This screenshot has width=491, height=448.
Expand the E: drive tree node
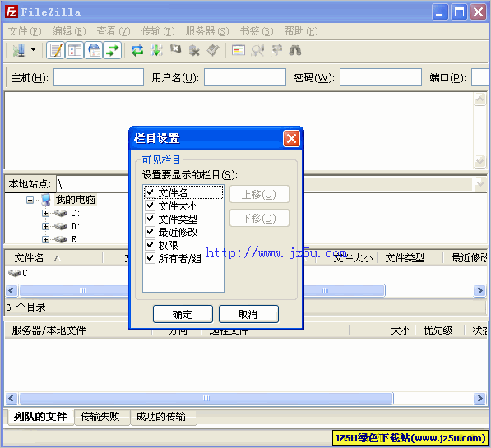pos(45,239)
